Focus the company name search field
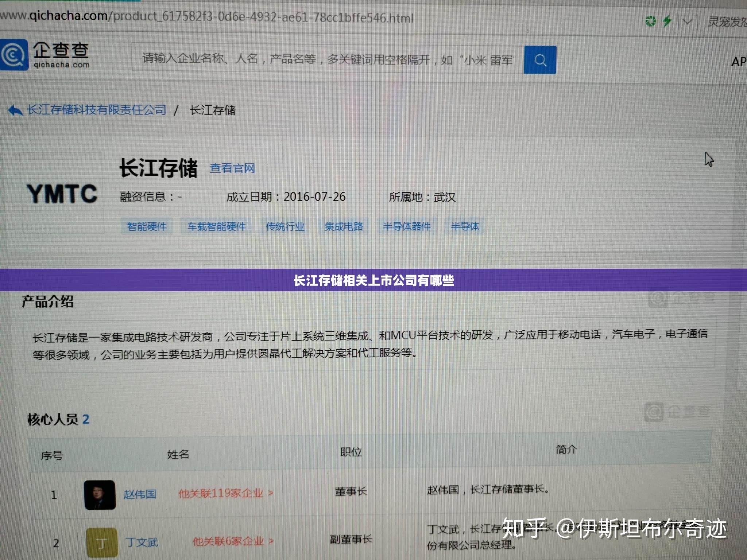The width and height of the screenshot is (747, 560). tap(328, 58)
